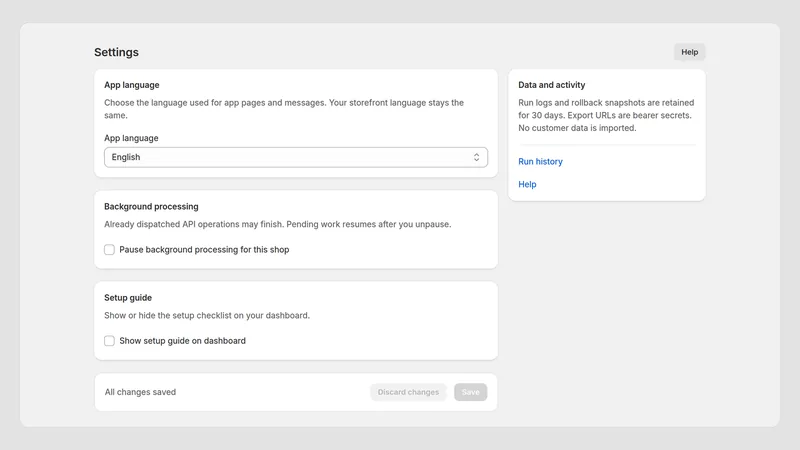Image resolution: width=800 pixels, height=450 pixels.
Task: Click the Save button
Action: click(x=470, y=392)
